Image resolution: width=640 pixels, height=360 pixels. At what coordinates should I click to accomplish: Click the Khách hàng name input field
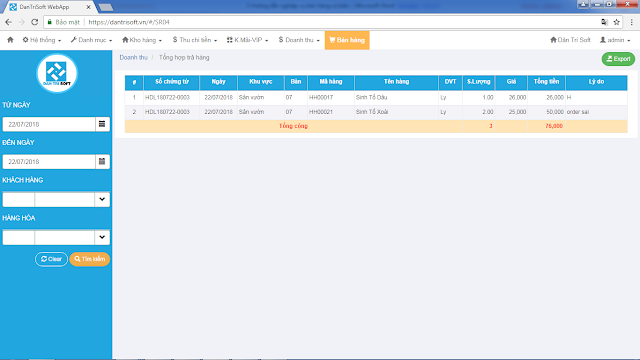[64, 199]
